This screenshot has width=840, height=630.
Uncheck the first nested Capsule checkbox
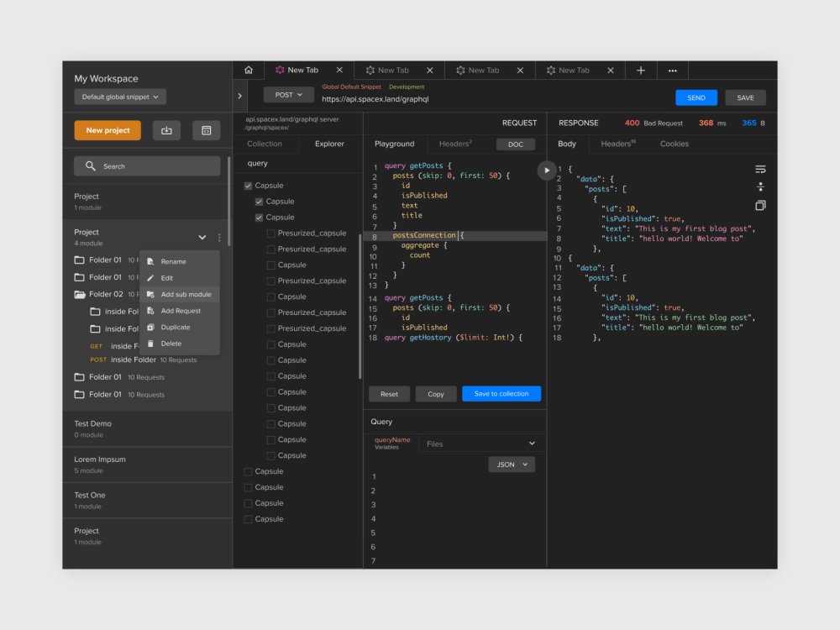pos(260,202)
